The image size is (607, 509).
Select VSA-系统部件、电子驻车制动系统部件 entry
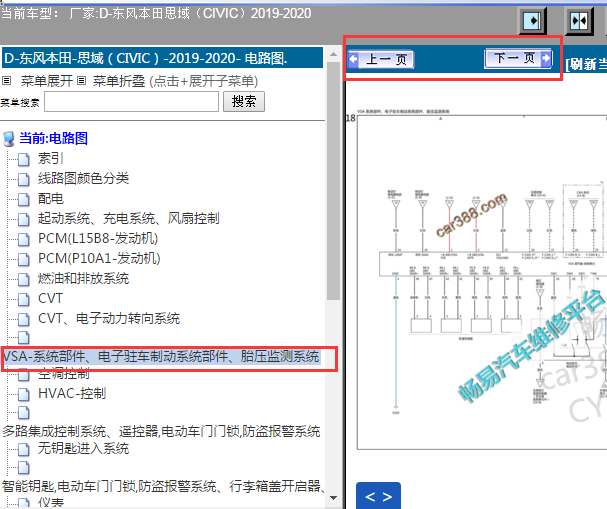point(162,356)
